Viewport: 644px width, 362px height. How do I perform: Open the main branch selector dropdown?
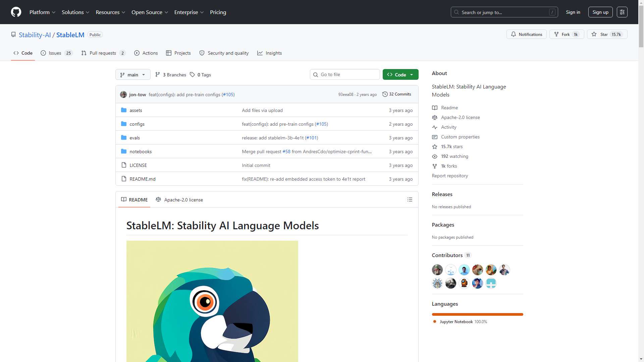click(133, 75)
